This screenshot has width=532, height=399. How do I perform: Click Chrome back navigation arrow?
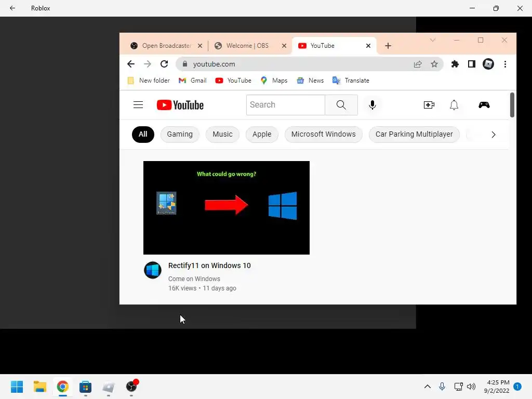[130, 64]
